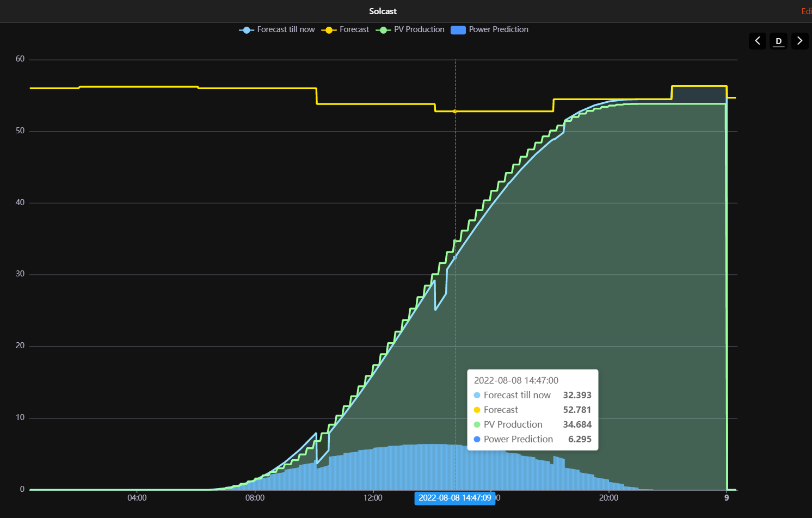812x518 pixels.
Task: Click the 20:00 tick on the time axis
Action: 608,498
